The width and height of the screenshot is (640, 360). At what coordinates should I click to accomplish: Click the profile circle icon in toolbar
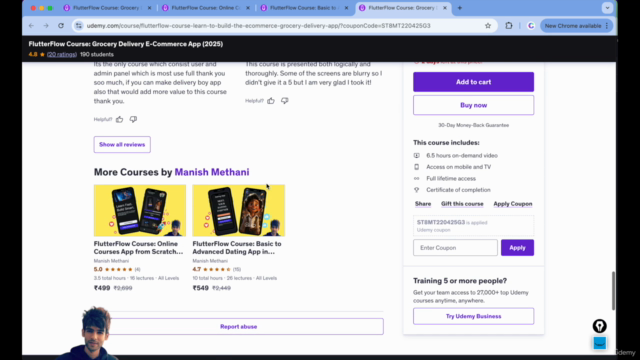[531, 26]
